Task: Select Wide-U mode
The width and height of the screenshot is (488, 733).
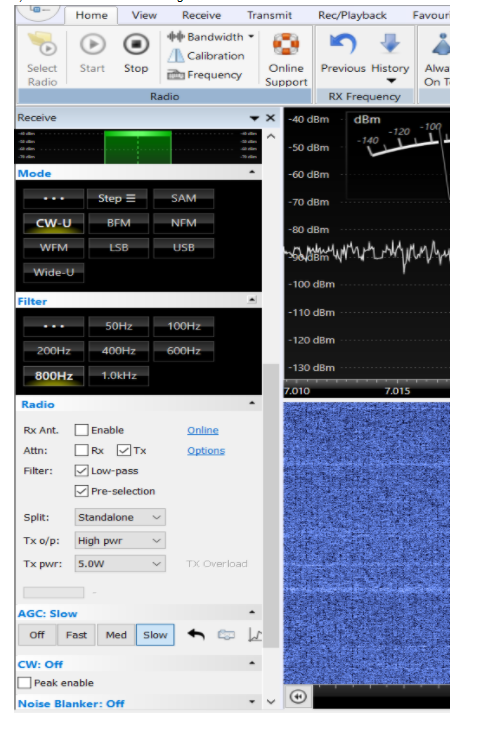Action: 54,273
